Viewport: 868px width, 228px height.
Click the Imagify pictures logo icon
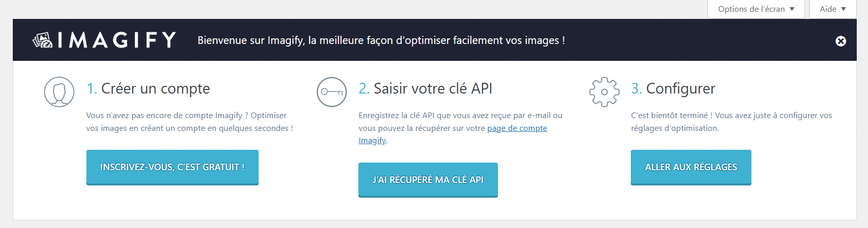coord(42,40)
